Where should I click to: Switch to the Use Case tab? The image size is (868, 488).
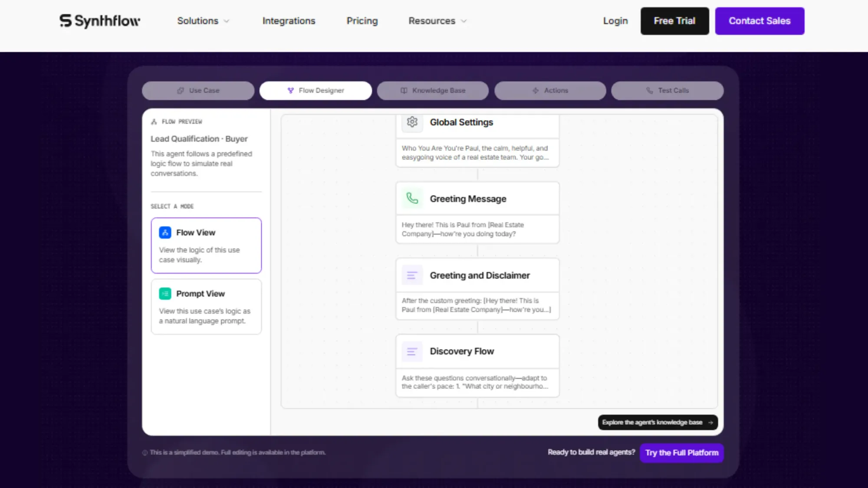[x=198, y=90]
